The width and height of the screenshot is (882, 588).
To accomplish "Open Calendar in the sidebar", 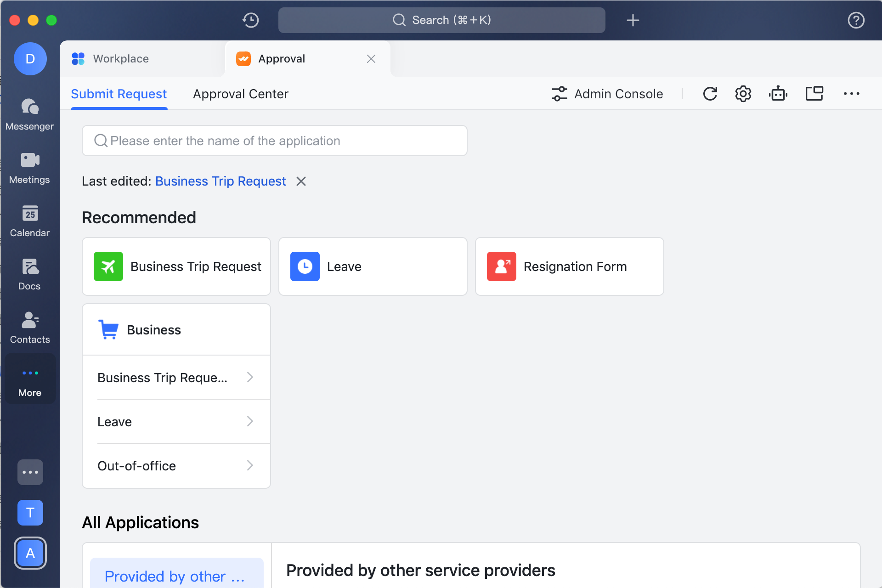I will 30,221.
